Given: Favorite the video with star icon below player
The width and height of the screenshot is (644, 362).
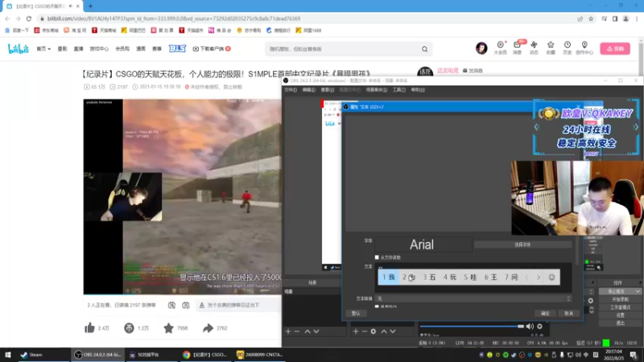Looking at the screenshot, I should [168, 328].
